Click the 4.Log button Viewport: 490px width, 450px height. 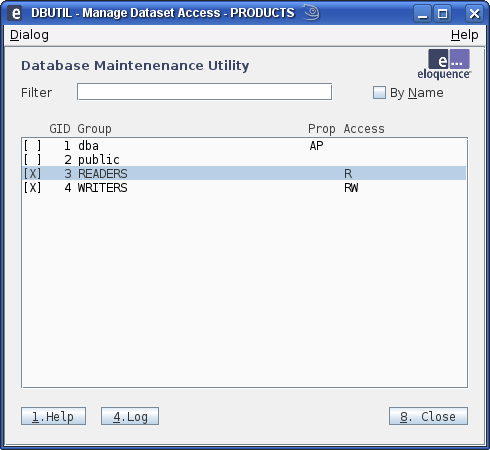[x=130, y=416]
